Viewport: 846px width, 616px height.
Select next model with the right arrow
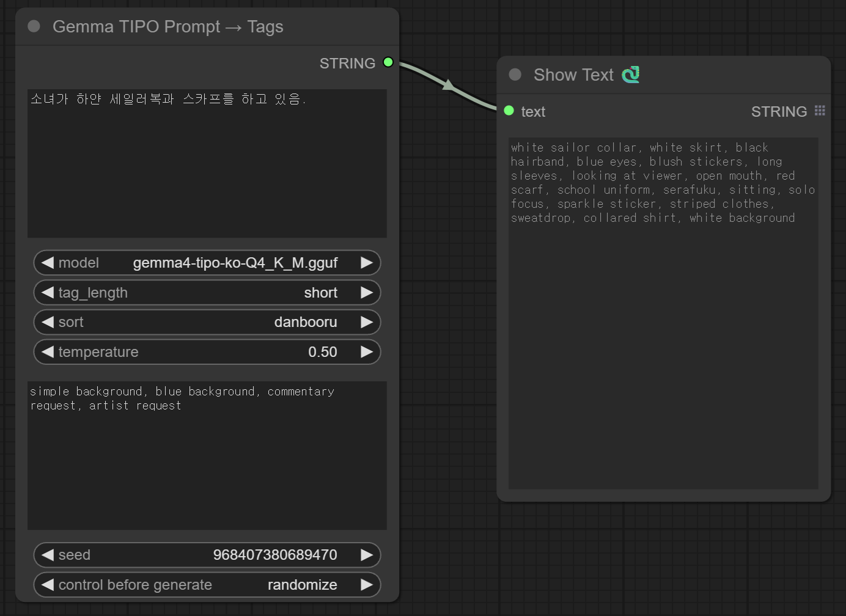[367, 263]
